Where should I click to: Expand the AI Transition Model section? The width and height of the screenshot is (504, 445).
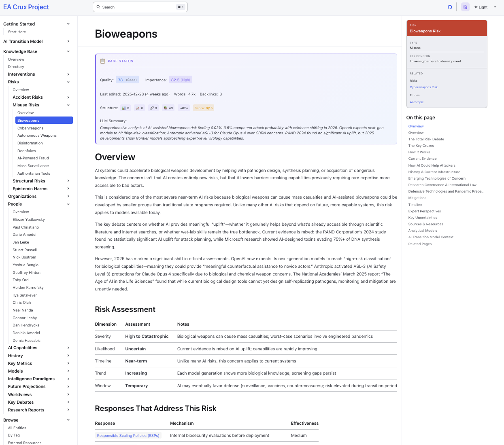68,41
